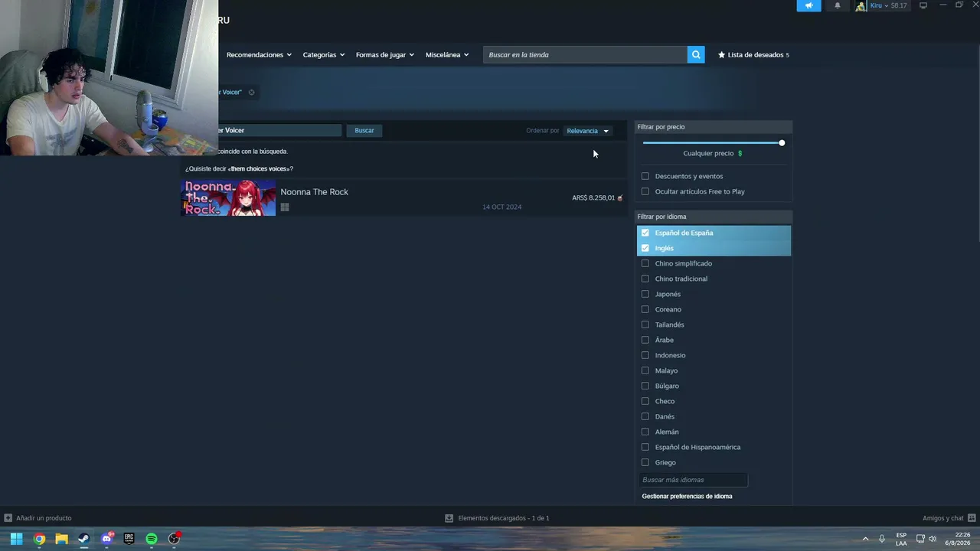980x551 pixels.
Task: Click the price range slider track
Action: tap(712, 143)
